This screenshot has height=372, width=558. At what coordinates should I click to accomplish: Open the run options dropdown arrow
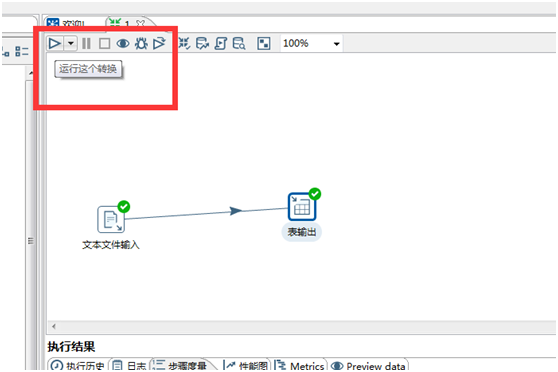pyautogui.click(x=71, y=43)
